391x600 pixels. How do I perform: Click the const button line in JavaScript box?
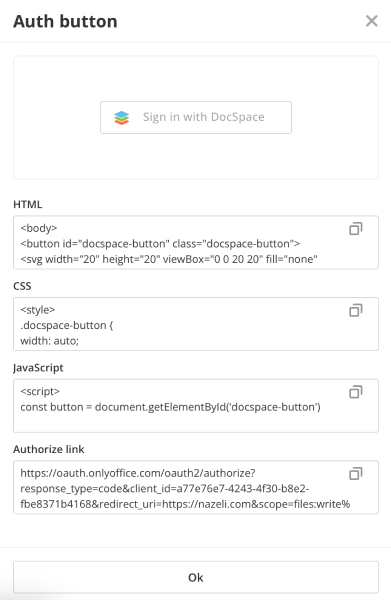pos(170,407)
